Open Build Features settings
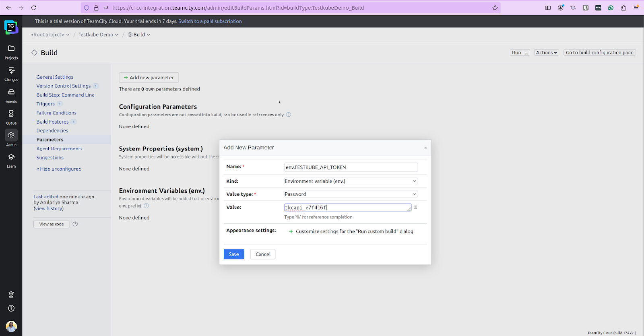 [x=52, y=122]
